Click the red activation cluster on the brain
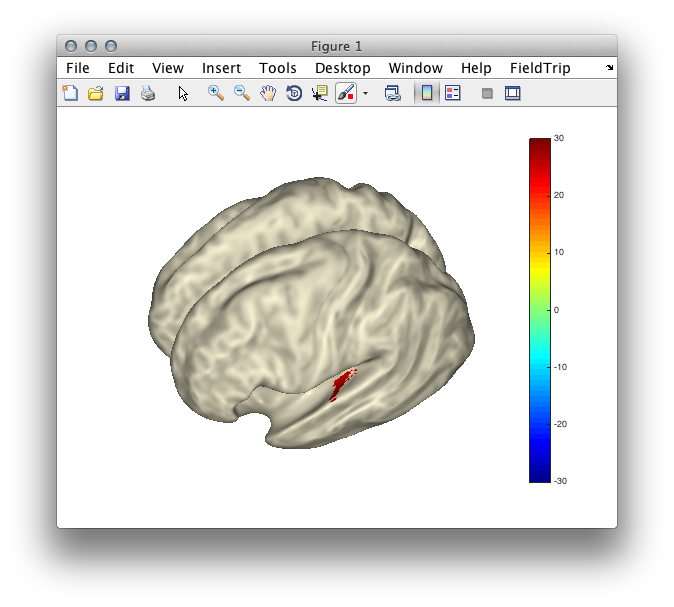This screenshot has height=607, width=674. pyautogui.click(x=341, y=384)
